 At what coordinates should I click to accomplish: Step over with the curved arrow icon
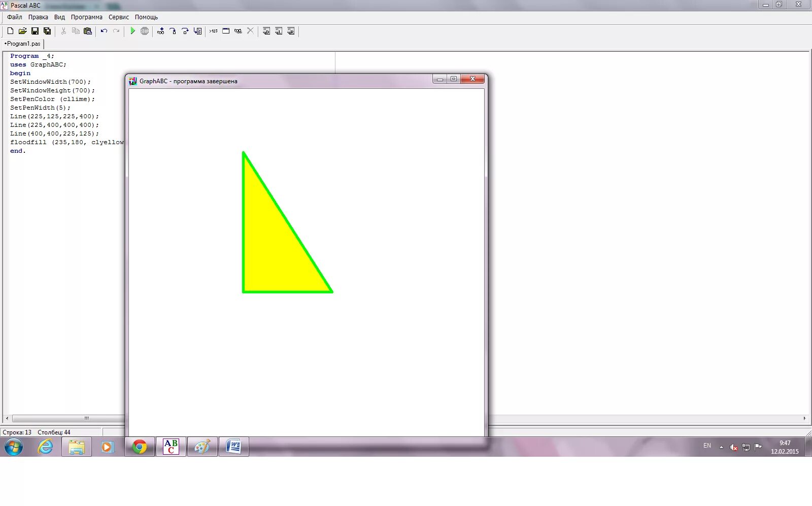(x=185, y=31)
